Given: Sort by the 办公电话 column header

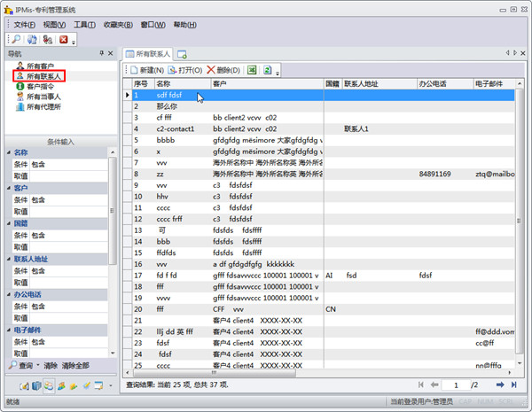Looking at the screenshot, I should [x=445, y=84].
